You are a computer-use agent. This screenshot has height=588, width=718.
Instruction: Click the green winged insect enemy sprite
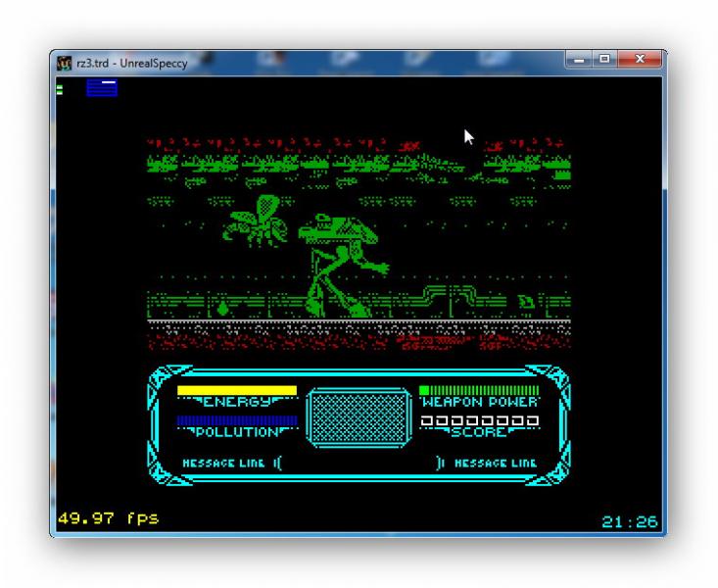[x=253, y=220]
